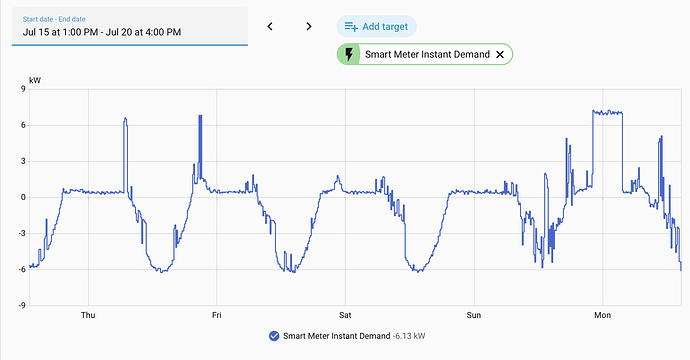Toggle Smart Meter Instant Demand legend checkbox
Viewport: 690px width, 360px height.
[274, 336]
